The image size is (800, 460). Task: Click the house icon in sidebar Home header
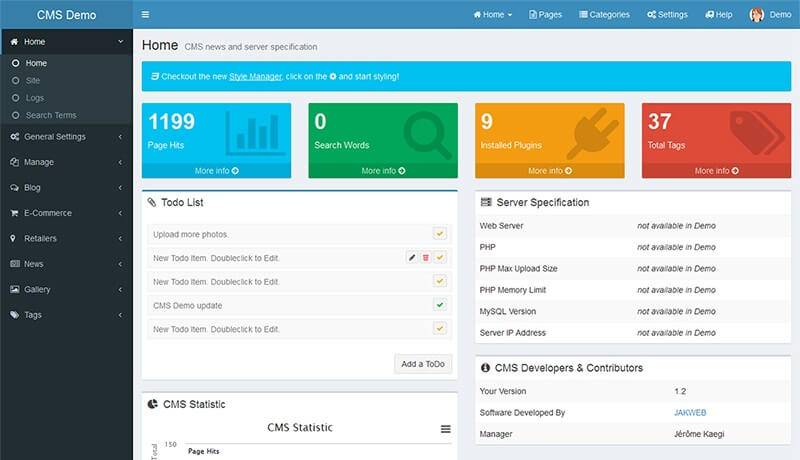[x=14, y=42]
